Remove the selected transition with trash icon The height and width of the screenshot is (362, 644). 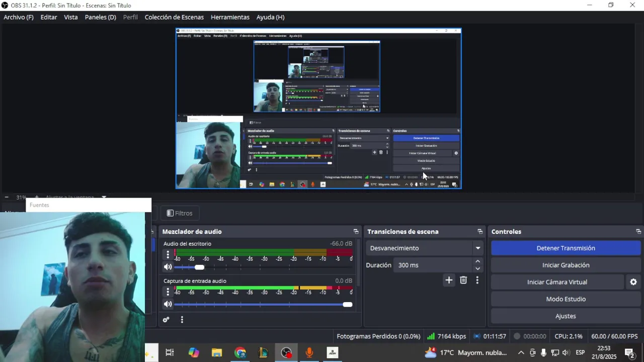pos(463,280)
